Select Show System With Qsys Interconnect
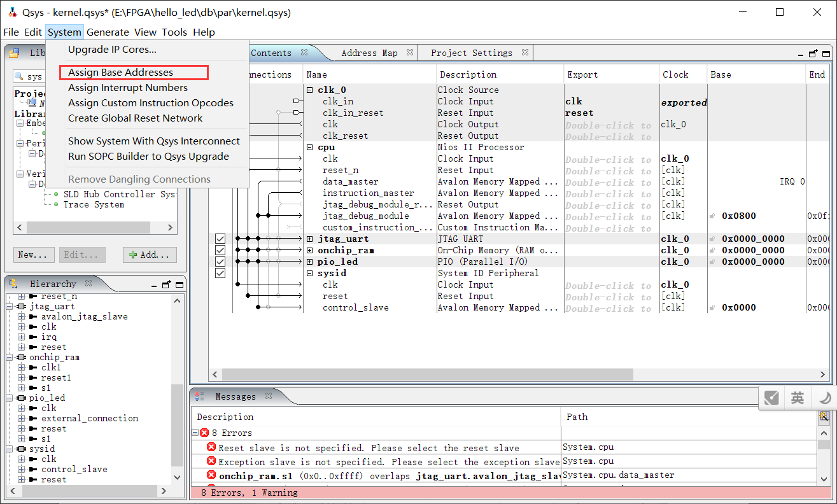837x504 pixels. (x=154, y=141)
